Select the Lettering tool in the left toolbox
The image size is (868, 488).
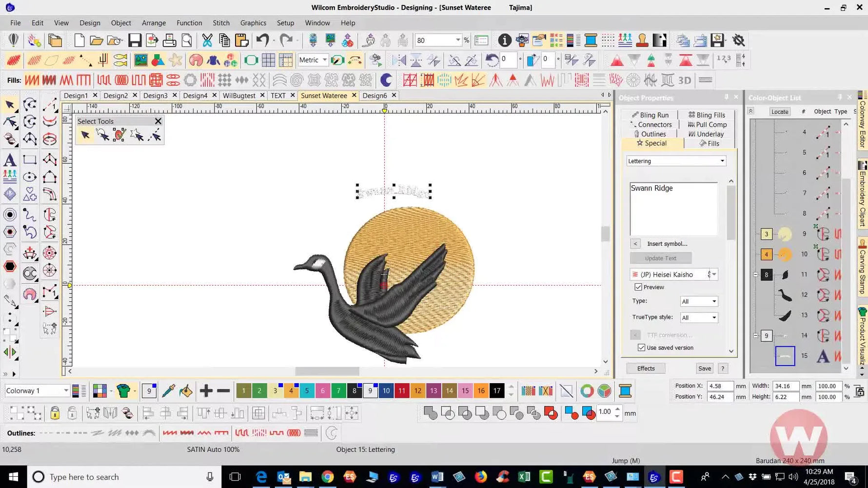tap(10, 159)
